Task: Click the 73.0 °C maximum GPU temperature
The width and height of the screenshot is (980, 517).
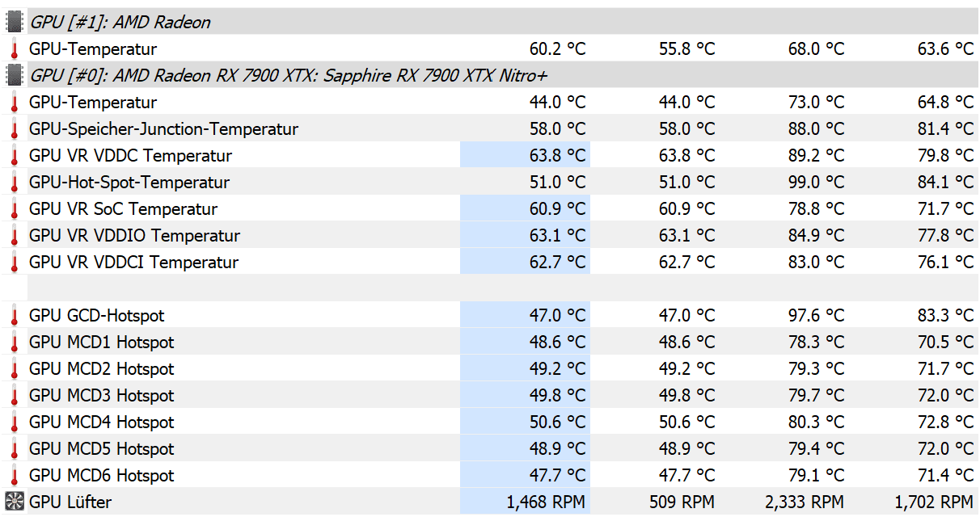Action: pos(816,103)
